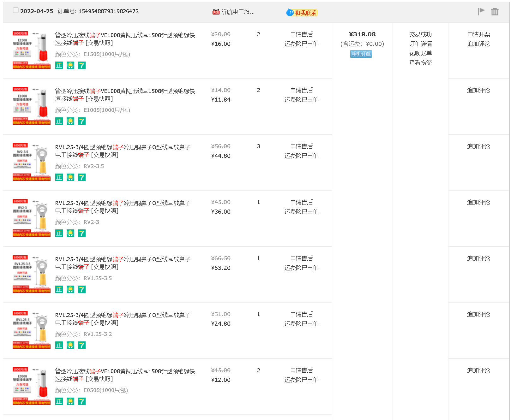Tick the checkbox for the 2022-04-25 order
Screen dimensions: 511x420
tap(15, 10)
